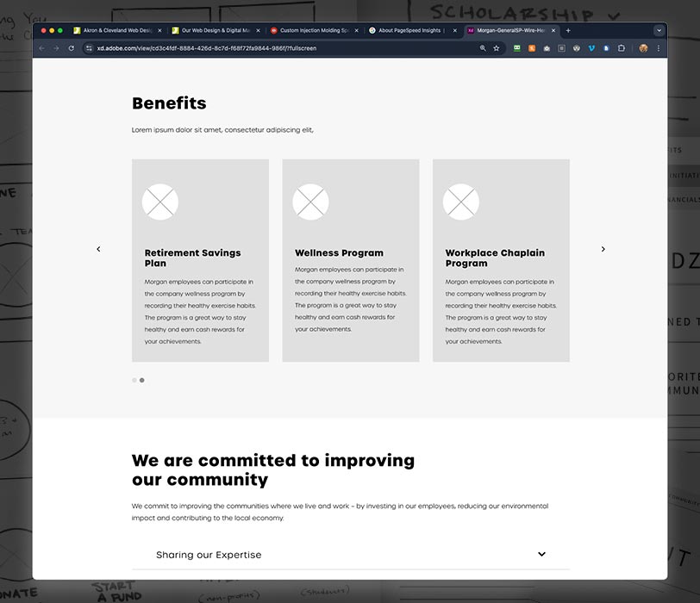The image size is (700, 603).
Task: Show previous benefits carousel slide
Action: pos(98,249)
